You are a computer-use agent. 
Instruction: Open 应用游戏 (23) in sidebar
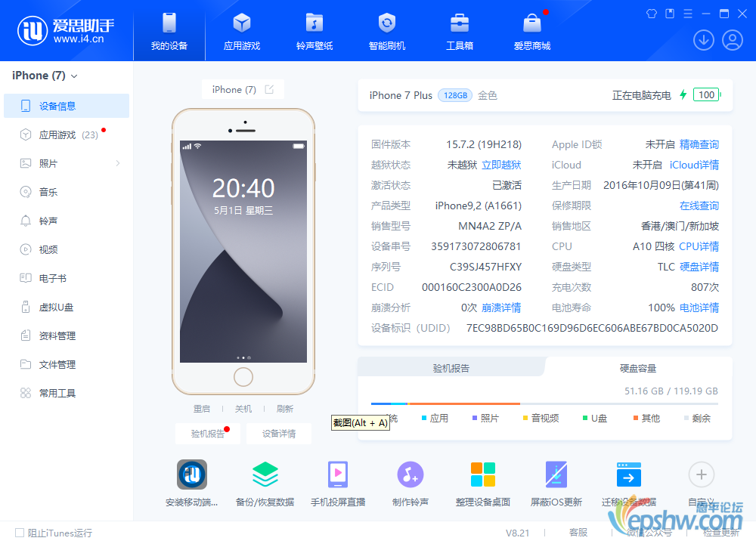coord(67,135)
